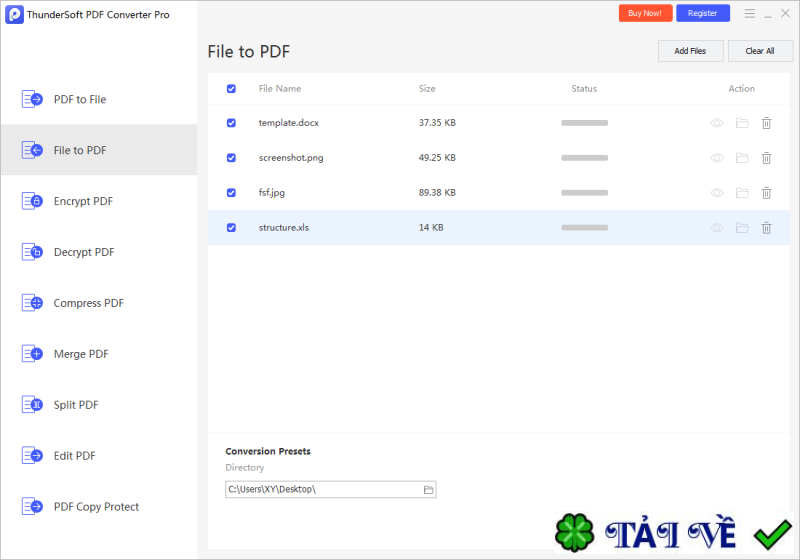
Task: Click the Compress PDF sidebar icon
Action: tap(32, 303)
